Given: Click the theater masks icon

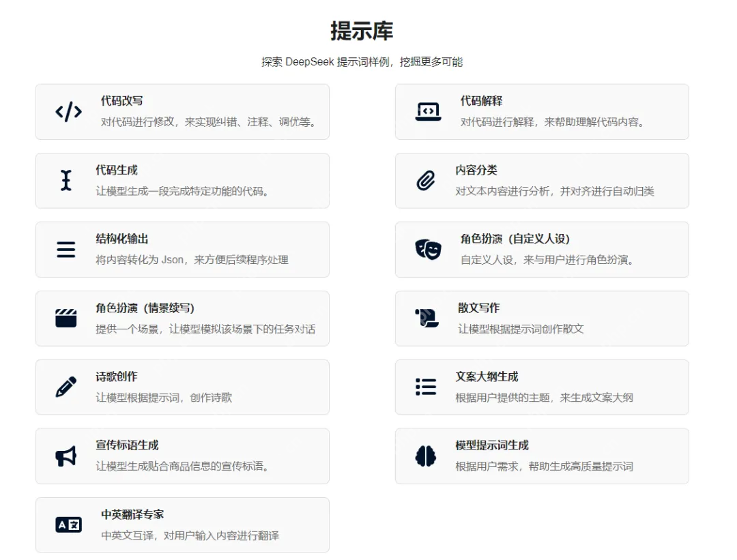Looking at the screenshot, I should point(428,250).
